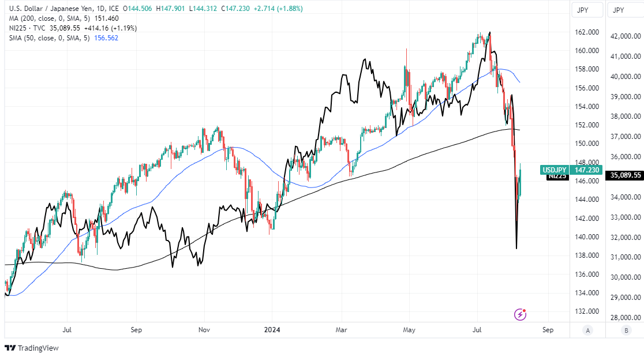Click the TradingView logo
Viewport: 644px width, 357px height.
pyautogui.click(x=32, y=348)
